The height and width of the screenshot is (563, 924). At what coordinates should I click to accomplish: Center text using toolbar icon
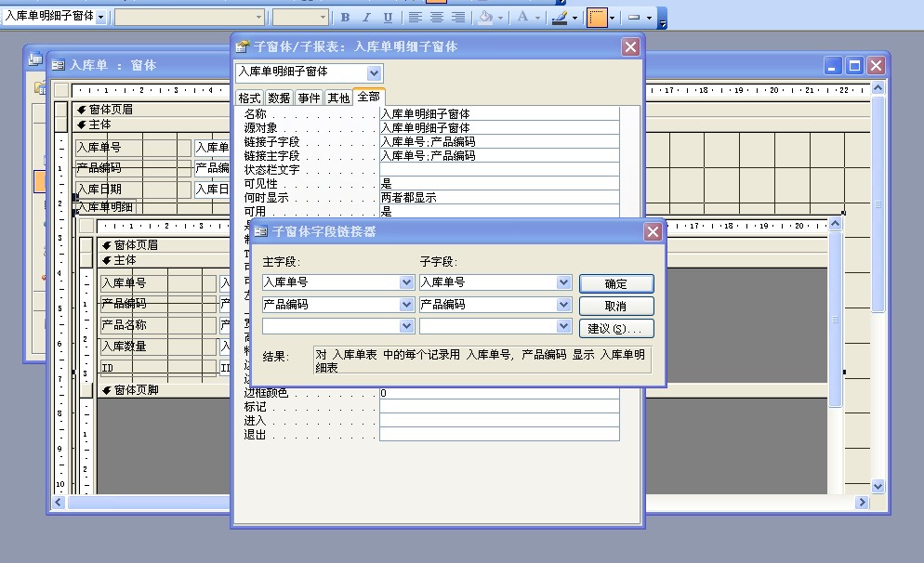pyautogui.click(x=437, y=17)
